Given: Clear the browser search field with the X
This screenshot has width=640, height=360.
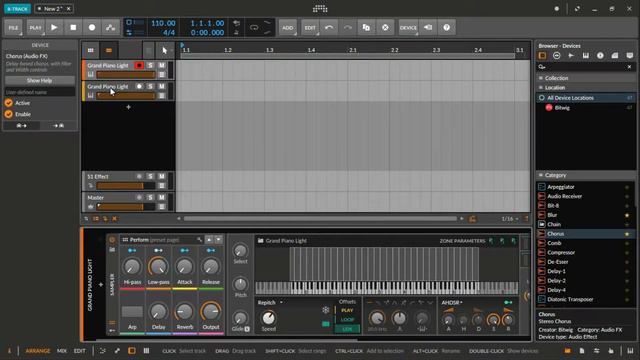Looking at the screenshot, I should pos(629,67).
